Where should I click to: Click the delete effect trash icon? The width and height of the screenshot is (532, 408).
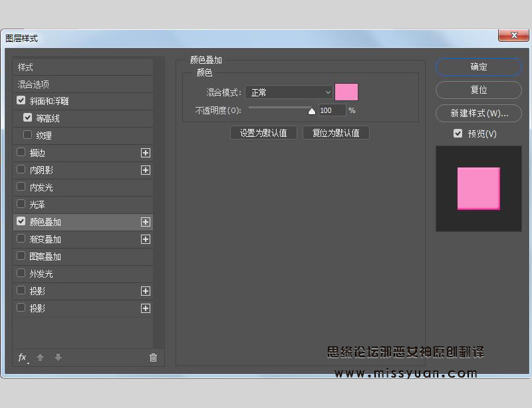[153, 357]
